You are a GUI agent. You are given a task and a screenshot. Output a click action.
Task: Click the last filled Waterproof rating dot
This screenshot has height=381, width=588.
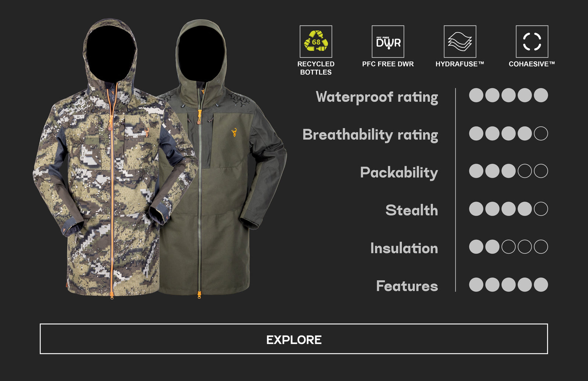point(541,95)
